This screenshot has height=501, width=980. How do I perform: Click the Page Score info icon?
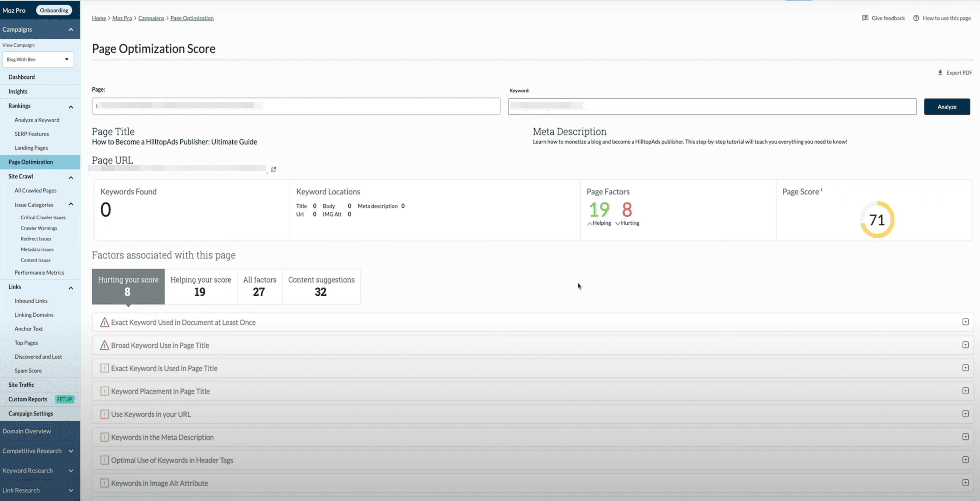pos(821,190)
